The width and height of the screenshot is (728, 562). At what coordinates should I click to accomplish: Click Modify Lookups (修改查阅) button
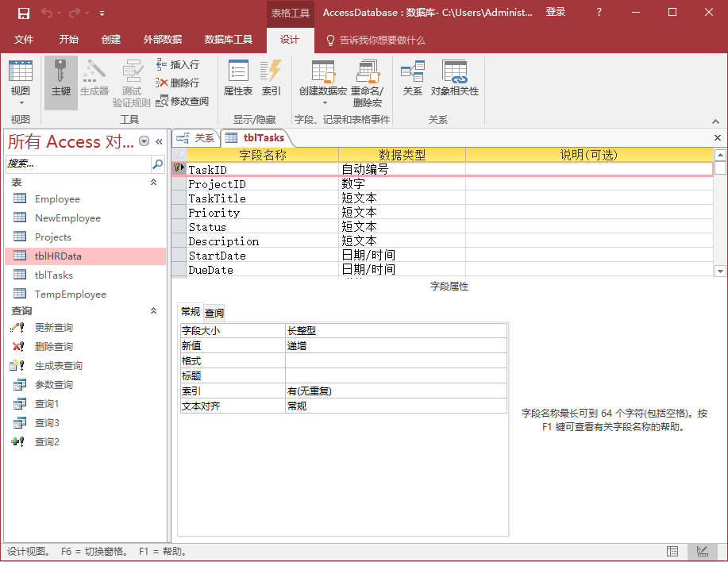tap(183, 101)
